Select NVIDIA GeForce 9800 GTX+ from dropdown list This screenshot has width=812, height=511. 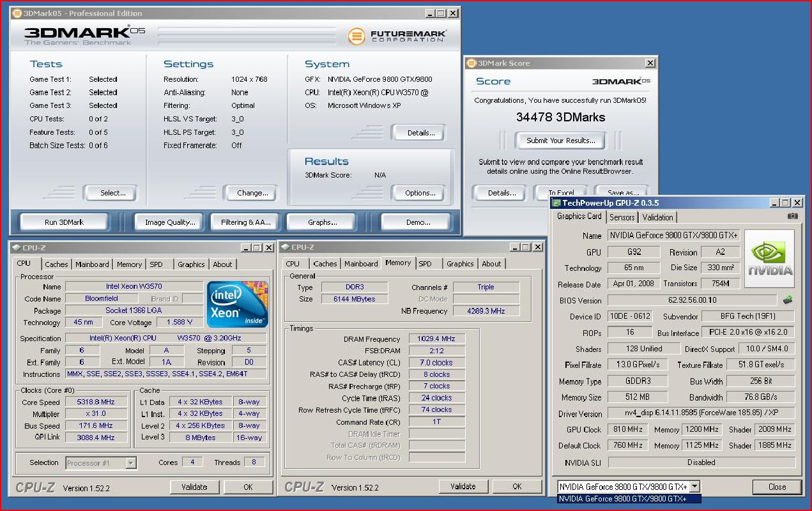coord(629,499)
